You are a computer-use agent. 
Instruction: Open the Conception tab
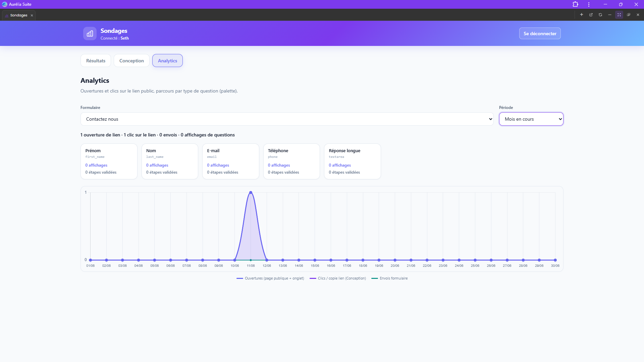tap(131, 61)
